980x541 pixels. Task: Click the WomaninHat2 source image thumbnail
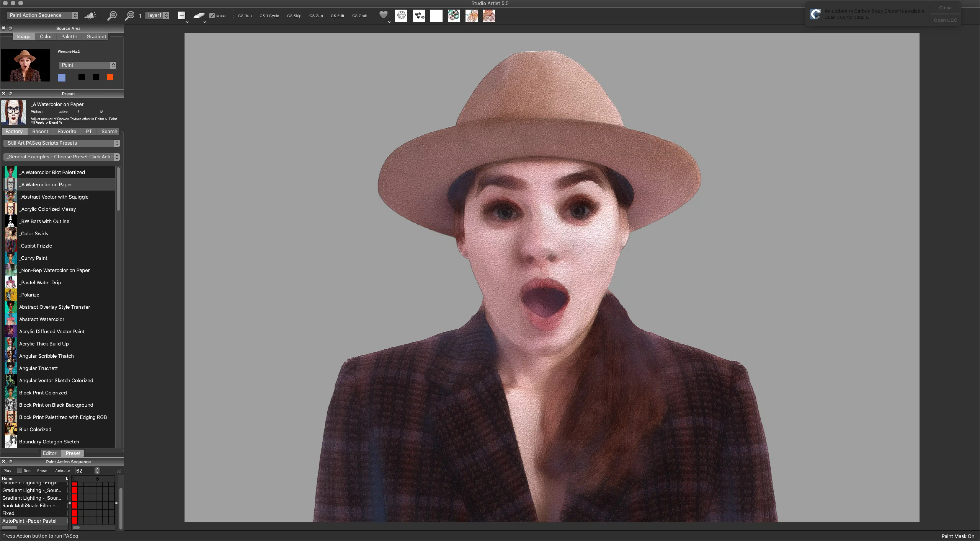(25, 65)
